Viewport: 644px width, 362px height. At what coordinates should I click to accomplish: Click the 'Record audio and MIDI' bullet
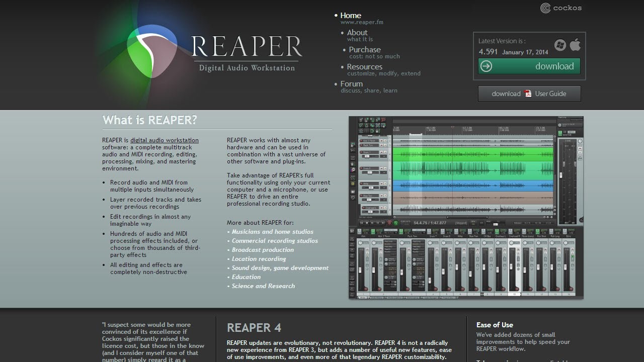[152, 186]
